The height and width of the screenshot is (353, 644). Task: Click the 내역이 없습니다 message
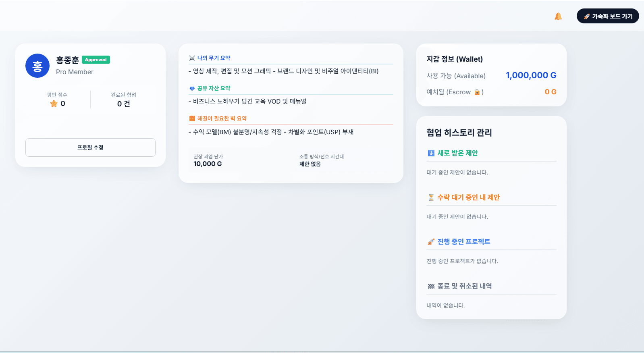446,305
